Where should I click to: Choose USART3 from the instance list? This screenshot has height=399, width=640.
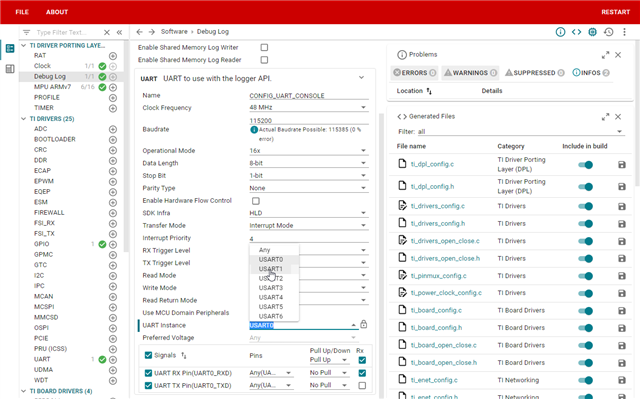tap(274, 288)
